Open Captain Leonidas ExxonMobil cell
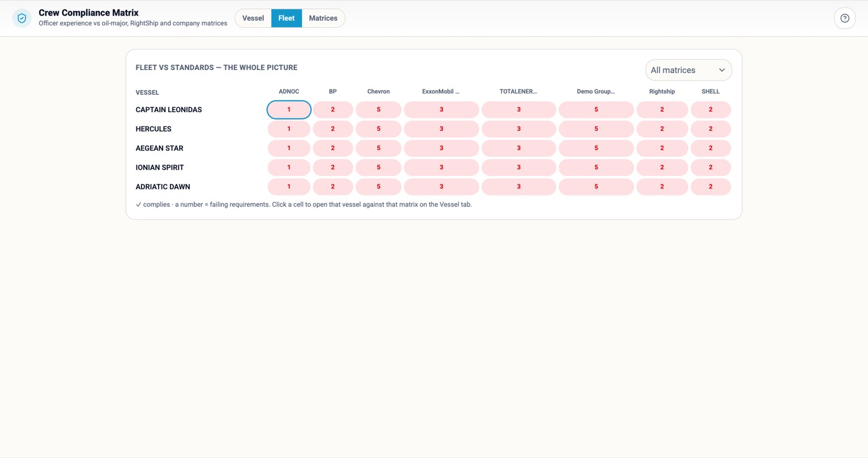 441,110
